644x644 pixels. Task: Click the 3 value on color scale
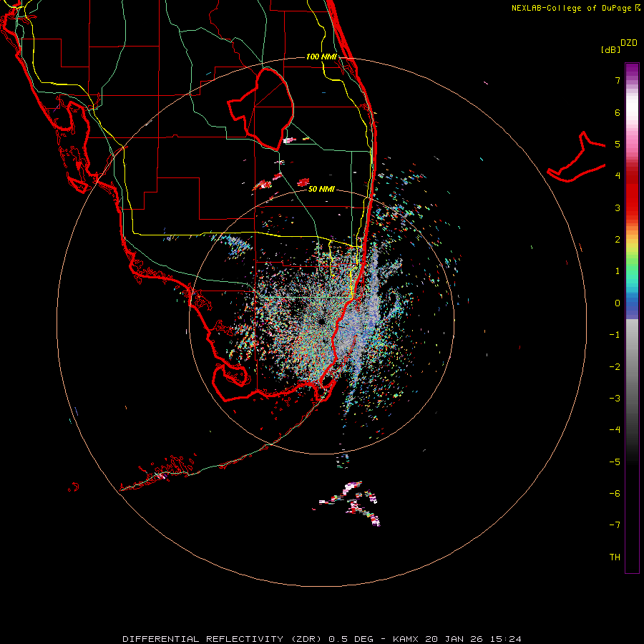click(x=618, y=208)
